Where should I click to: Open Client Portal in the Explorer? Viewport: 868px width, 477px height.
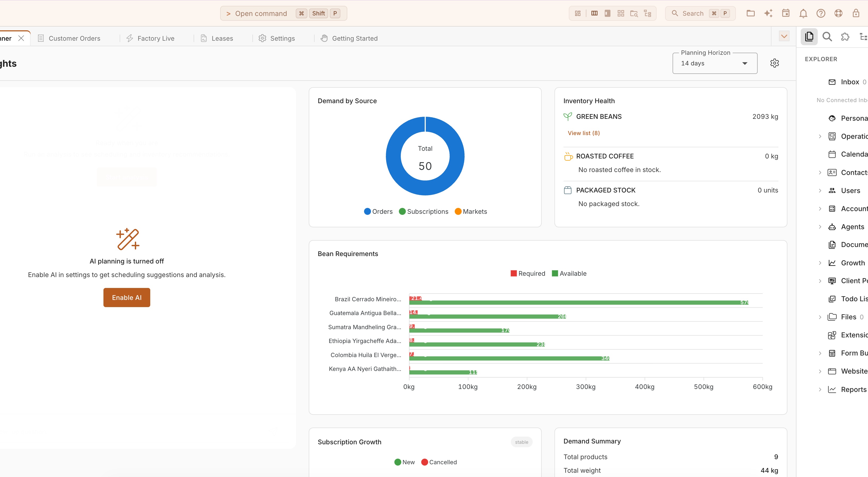[x=848, y=281]
